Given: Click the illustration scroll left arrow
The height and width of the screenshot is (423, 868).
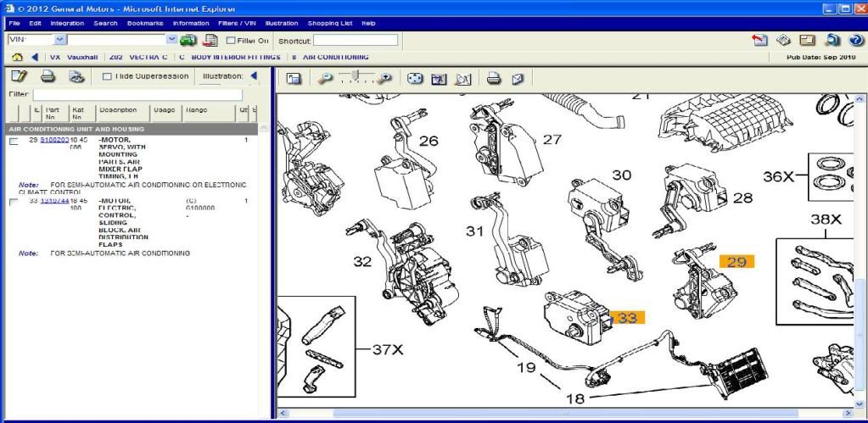Looking at the screenshot, I should [283, 413].
